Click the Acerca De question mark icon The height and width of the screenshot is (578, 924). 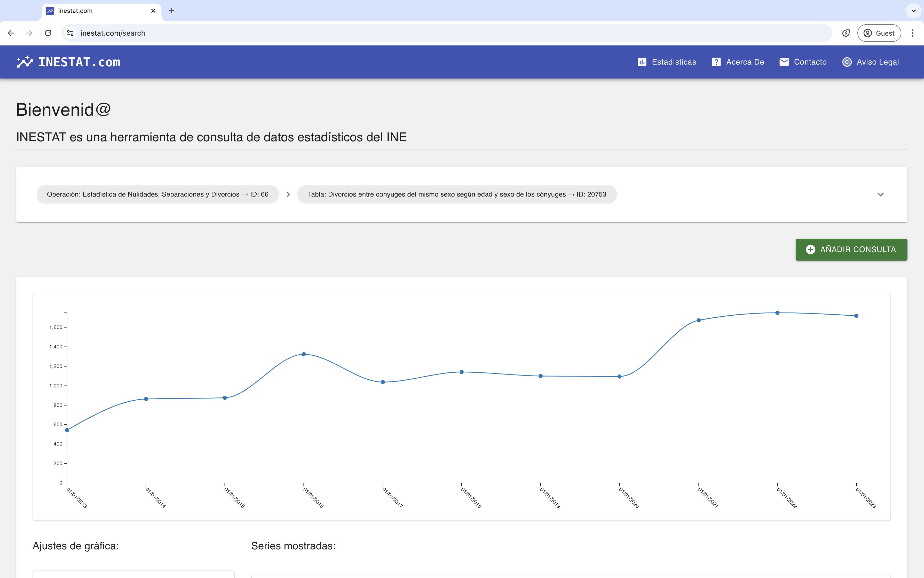click(716, 62)
